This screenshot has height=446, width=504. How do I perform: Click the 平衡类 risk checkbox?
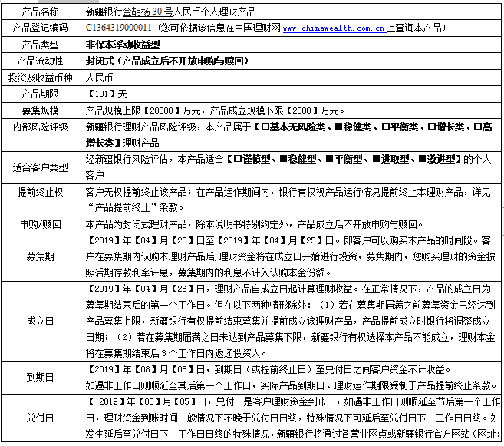(x=385, y=127)
